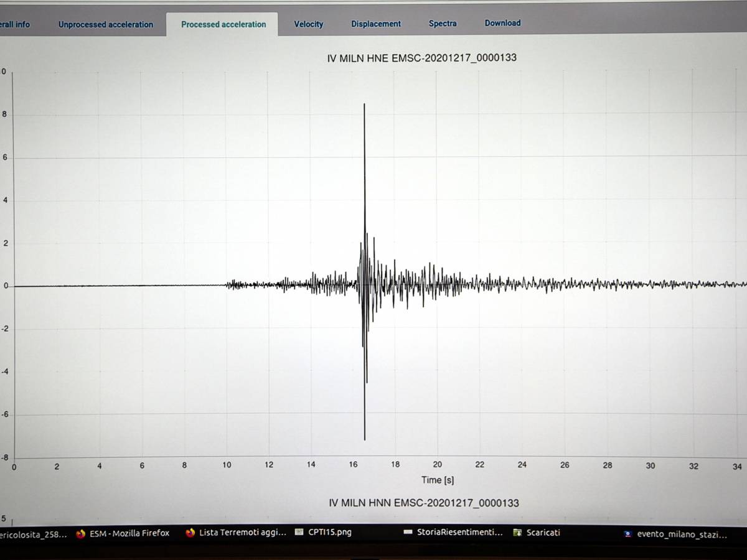Reselect the Processed acceleration tab

223,24
